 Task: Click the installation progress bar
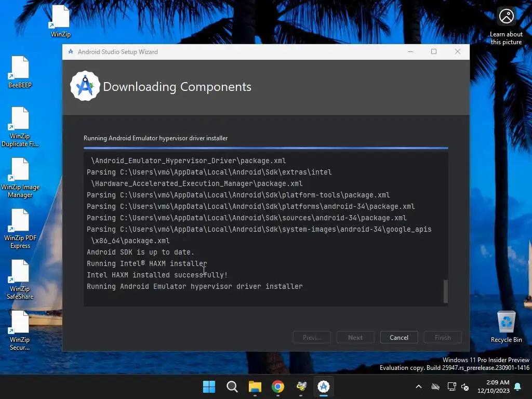point(266,148)
